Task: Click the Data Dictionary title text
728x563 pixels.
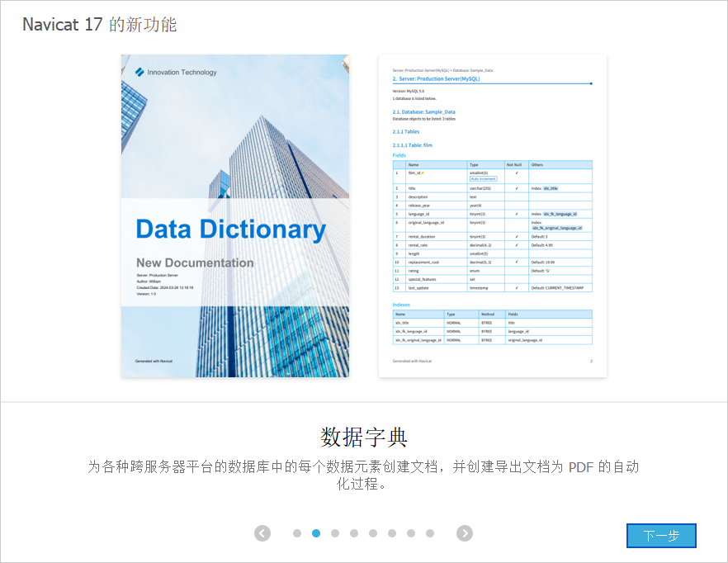Action: pos(231,230)
